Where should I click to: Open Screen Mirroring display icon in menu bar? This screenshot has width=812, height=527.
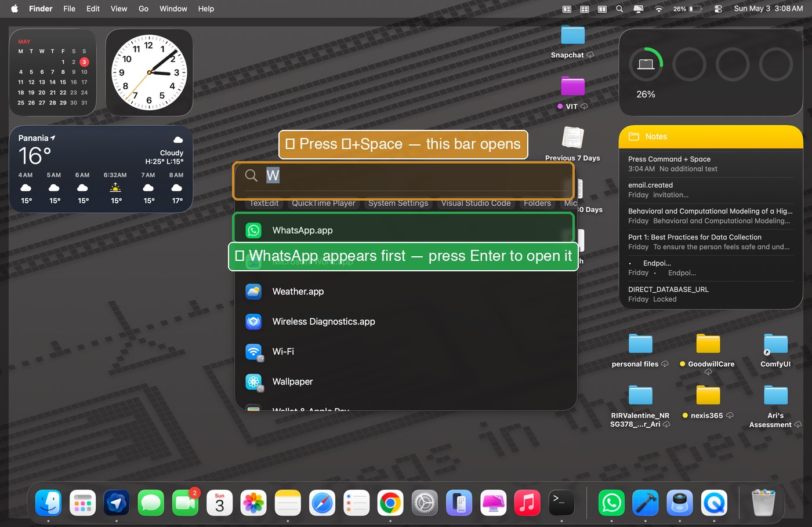pyautogui.click(x=639, y=9)
